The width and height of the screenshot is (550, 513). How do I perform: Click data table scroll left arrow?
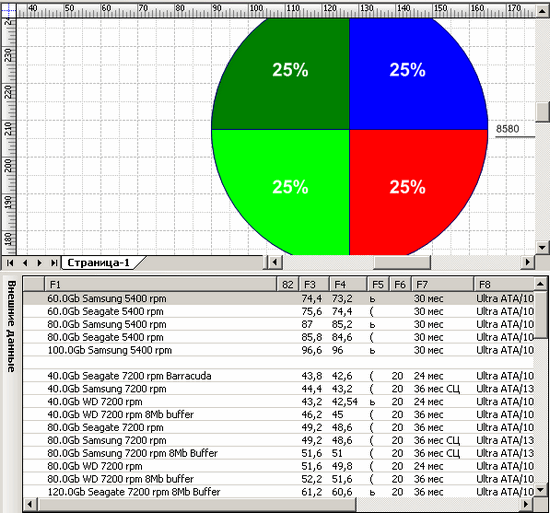coord(30,505)
